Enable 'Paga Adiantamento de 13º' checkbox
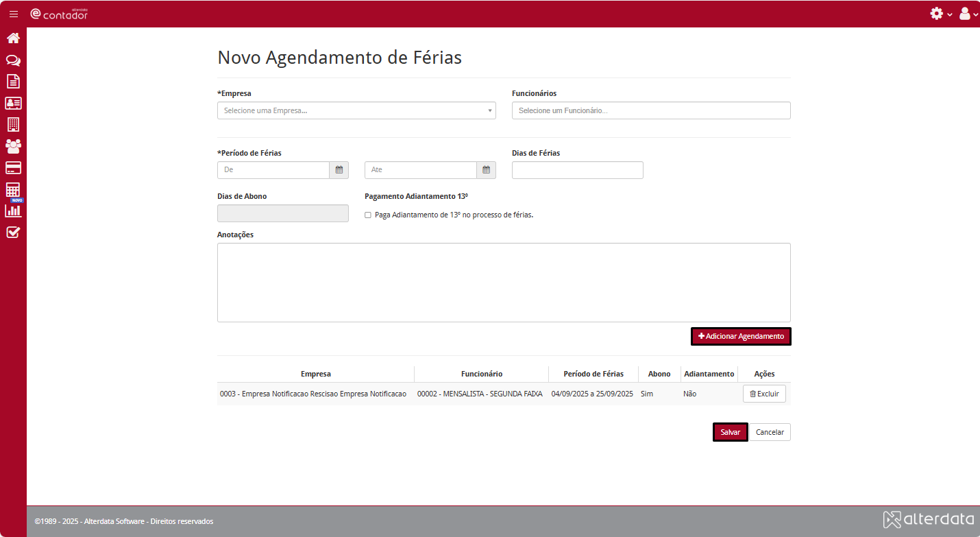The width and height of the screenshot is (980, 537). pos(368,215)
